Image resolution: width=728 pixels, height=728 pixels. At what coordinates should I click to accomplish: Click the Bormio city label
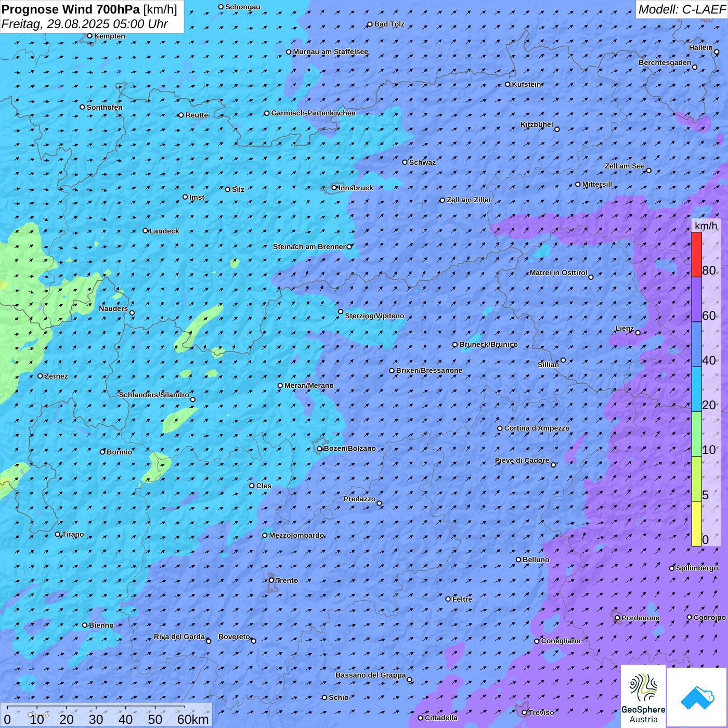pos(119,452)
